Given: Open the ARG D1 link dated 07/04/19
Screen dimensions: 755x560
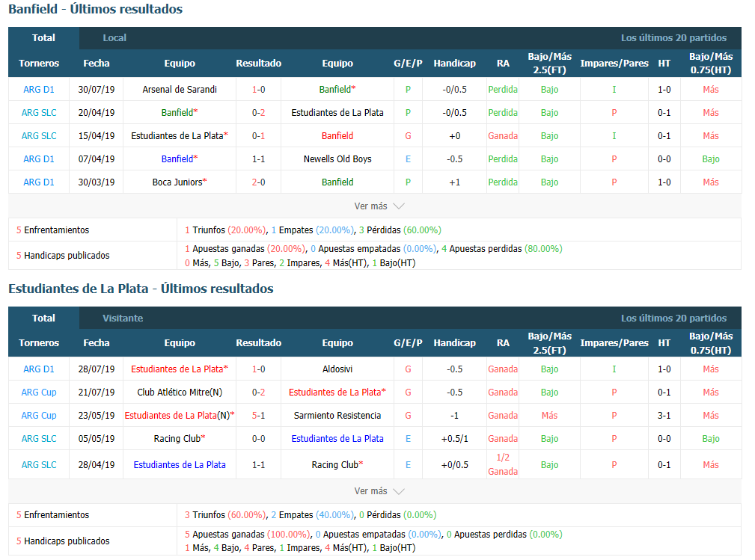Looking at the screenshot, I should click(39, 159).
